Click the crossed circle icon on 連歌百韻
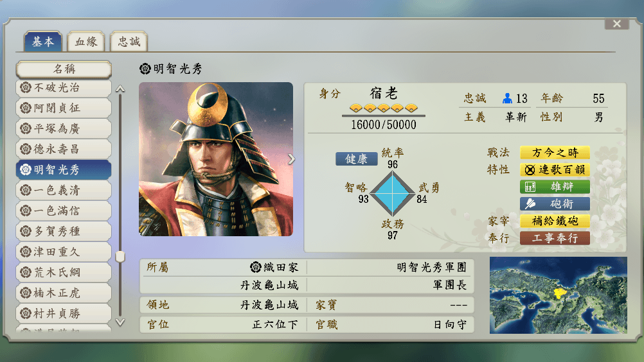The width and height of the screenshot is (644, 362). point(530,170)
